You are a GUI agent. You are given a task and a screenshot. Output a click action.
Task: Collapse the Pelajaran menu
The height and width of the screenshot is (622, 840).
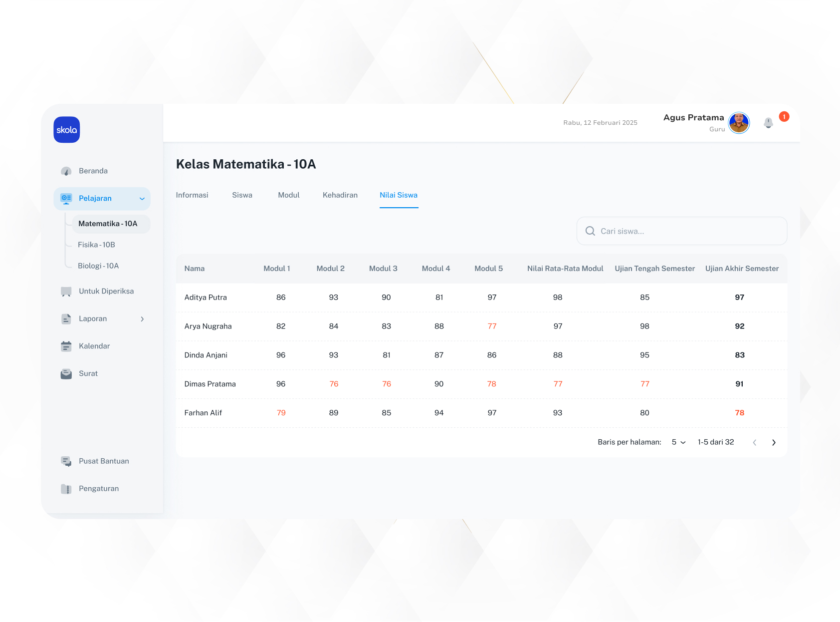click(x=142, y=199)
